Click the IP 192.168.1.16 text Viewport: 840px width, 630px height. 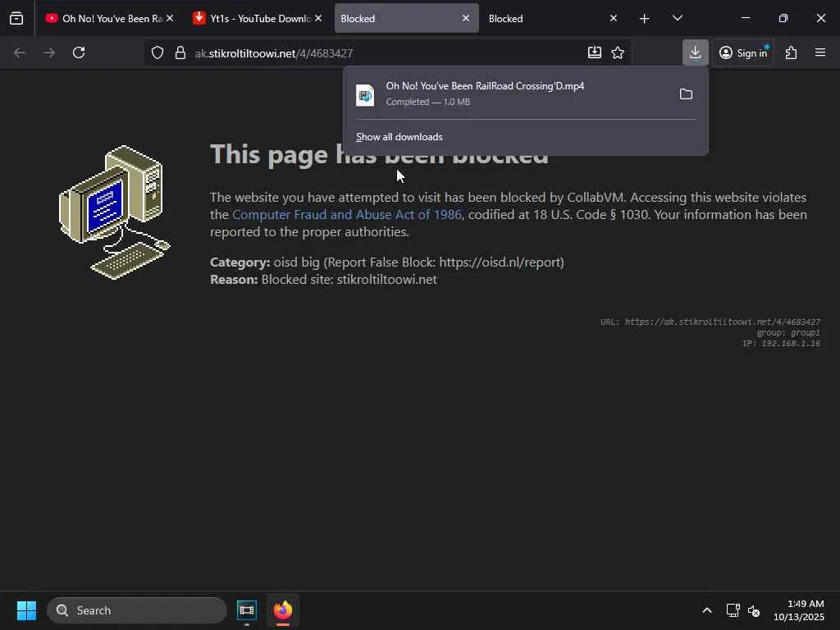pyautogui.click(x=781, y=344)
